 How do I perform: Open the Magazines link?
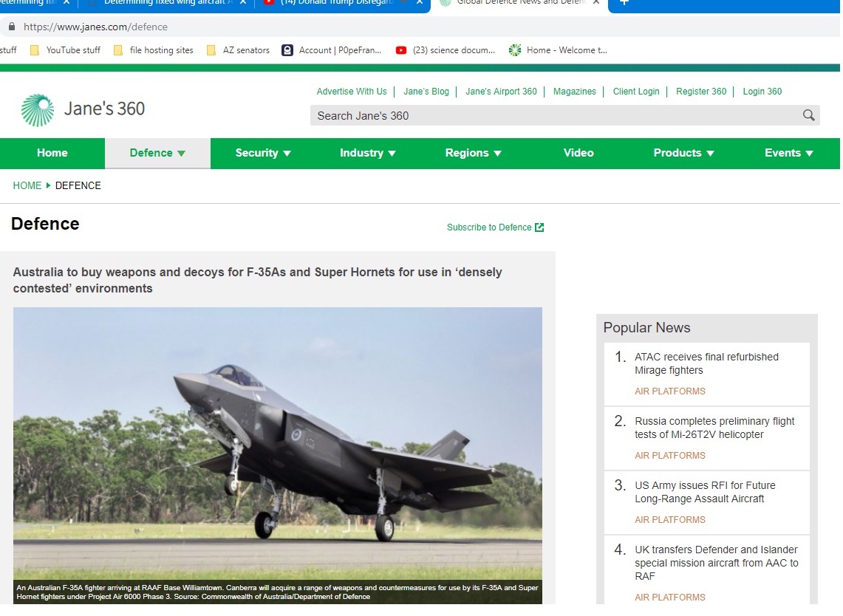[576, 92]
